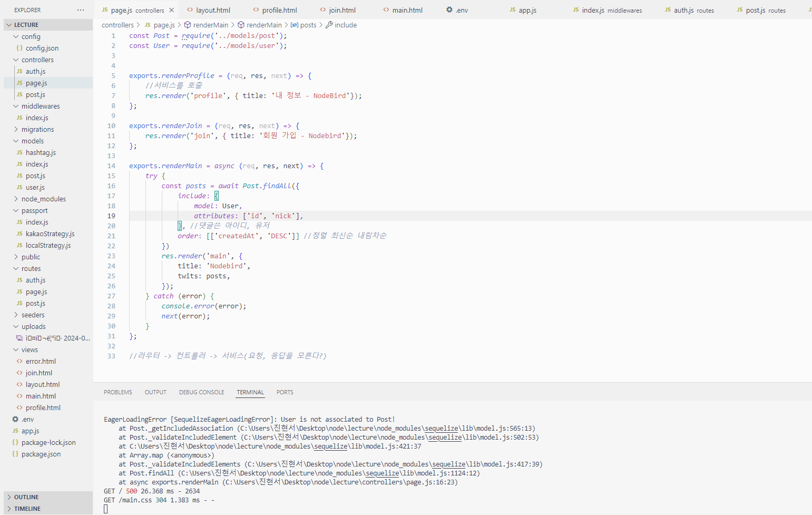The height and width of the screenshot is (515, 812).
Task: Click the gear icon on the .env tab
Action: click(449, 9)
